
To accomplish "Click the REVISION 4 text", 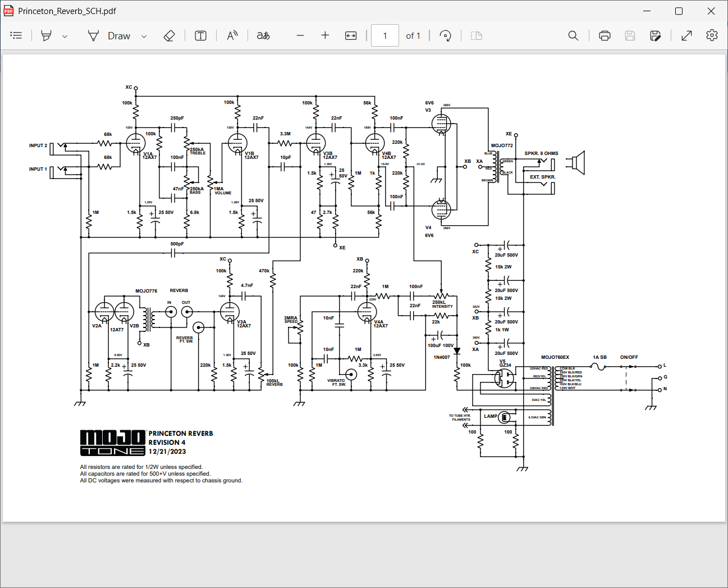I will (167, 443).
